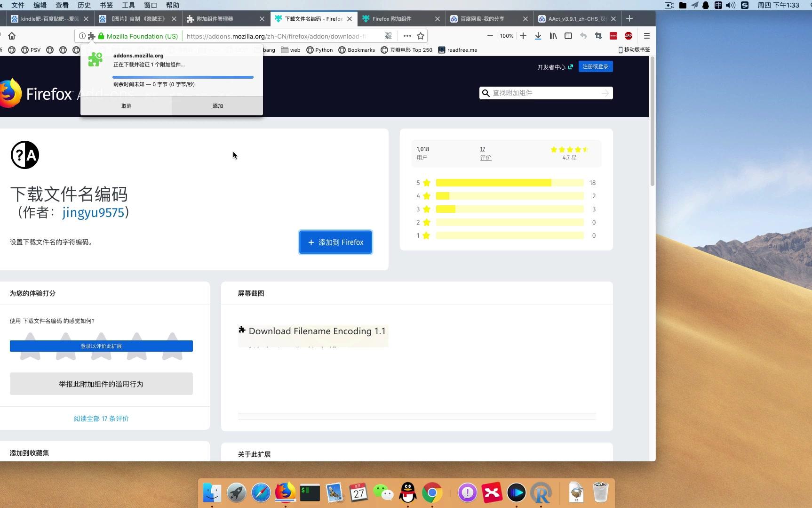Screen dimensions: 812x508
Task: Click the search magnifier icon in add-ons search
Action: 486,93
